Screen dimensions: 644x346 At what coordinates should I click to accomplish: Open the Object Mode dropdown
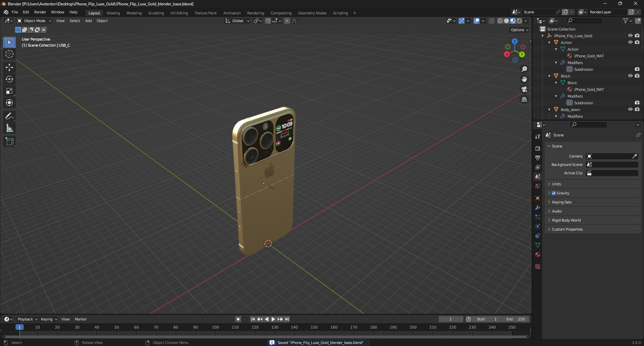[x=34, y=21]
